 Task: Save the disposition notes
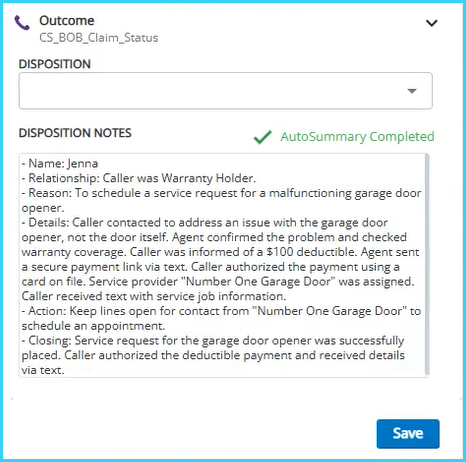(408, 434)
